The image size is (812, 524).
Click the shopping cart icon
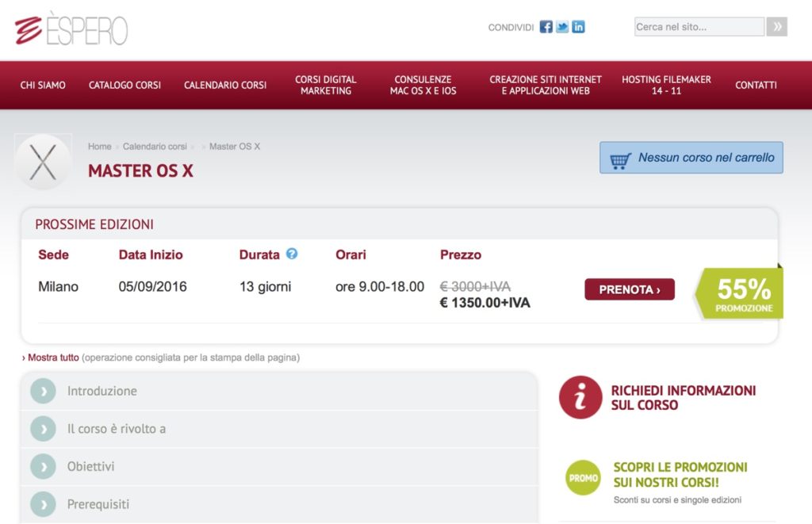pos(620,160)
